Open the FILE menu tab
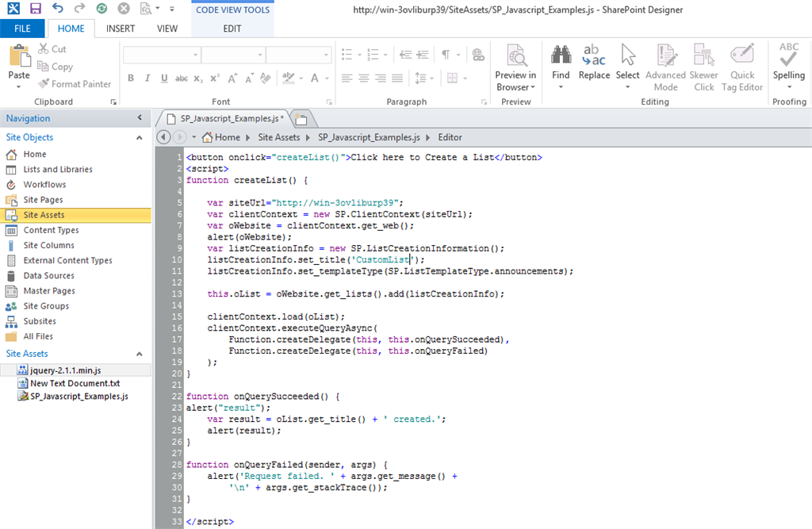Screen dimensions: 812x529 (23, 29)
